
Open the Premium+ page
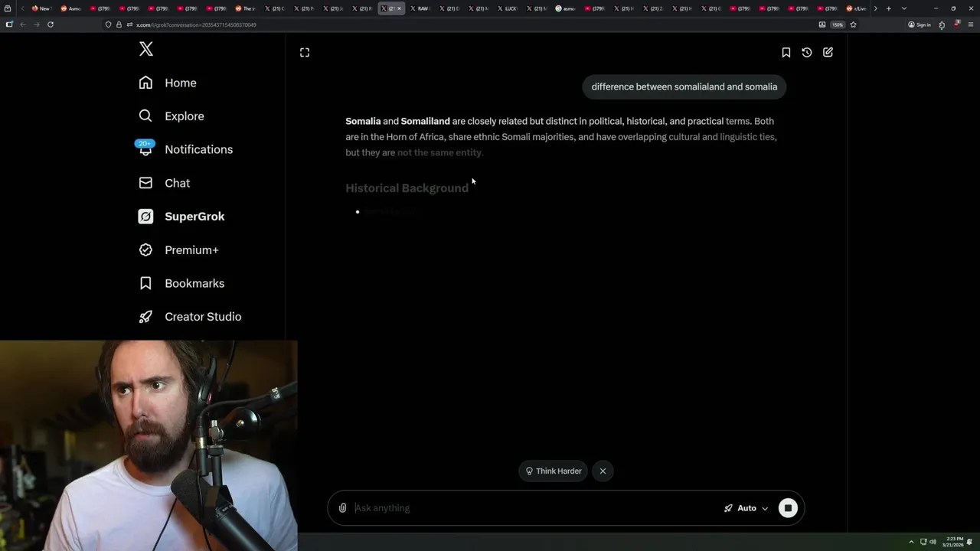[x=178, y=250]
